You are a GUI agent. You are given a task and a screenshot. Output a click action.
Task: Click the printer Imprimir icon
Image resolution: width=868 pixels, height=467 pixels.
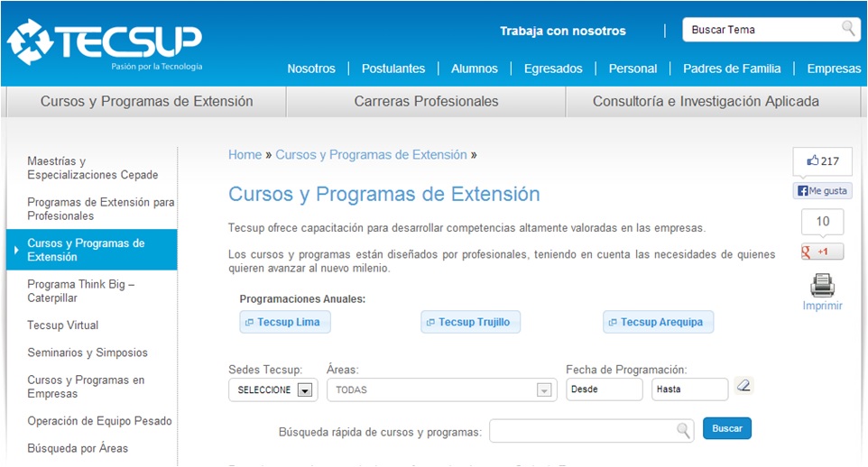click(x=822, y=286)
